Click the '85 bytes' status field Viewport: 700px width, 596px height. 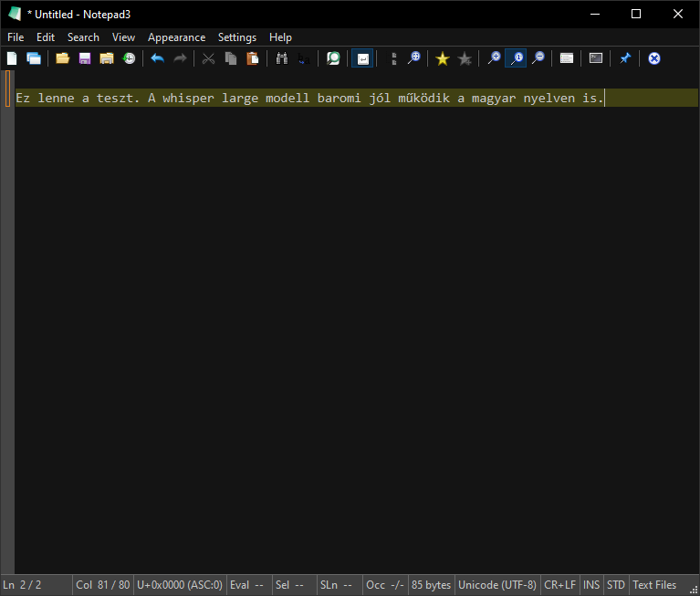point(432,585)
